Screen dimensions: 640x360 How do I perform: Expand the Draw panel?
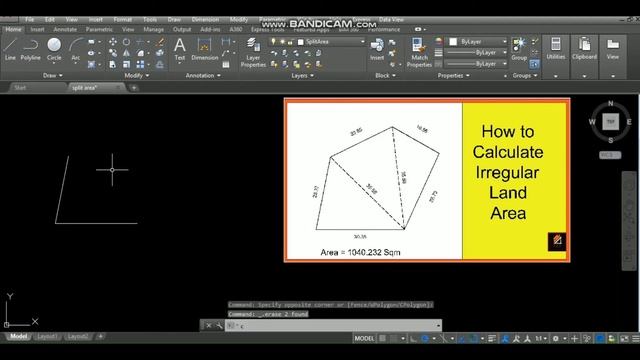pyautogui.click(x=53, y=76)
